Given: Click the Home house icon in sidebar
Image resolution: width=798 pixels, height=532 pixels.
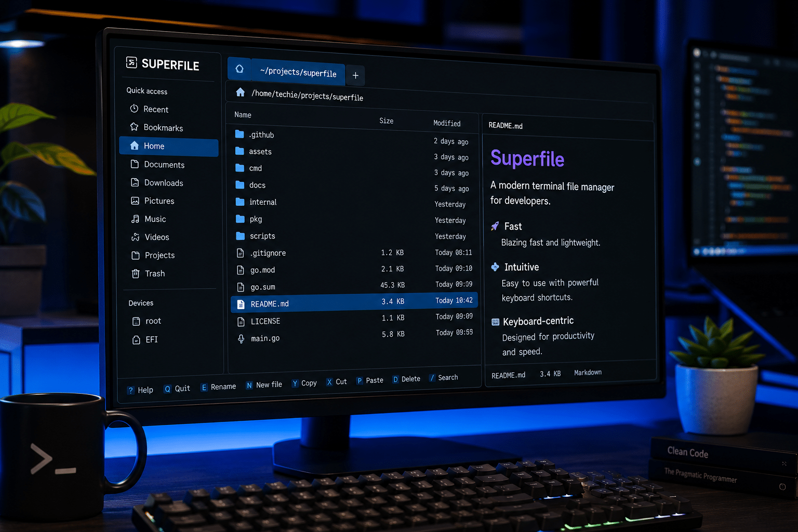Looking at the screenshot, I should coord(135,145).
